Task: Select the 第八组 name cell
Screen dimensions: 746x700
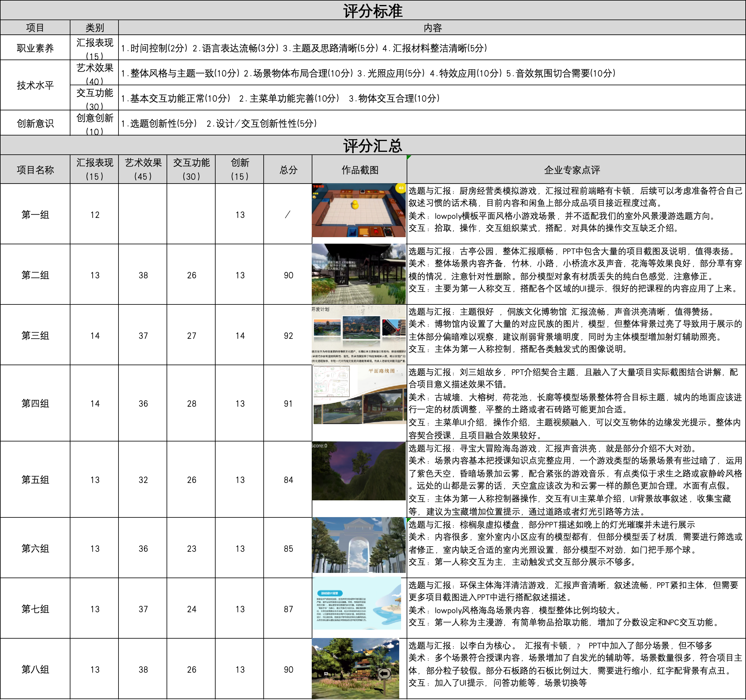Action: (35, 668)
